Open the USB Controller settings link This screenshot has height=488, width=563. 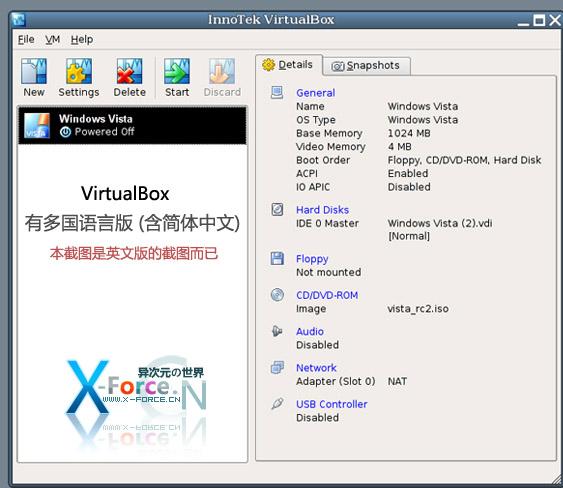332,404
